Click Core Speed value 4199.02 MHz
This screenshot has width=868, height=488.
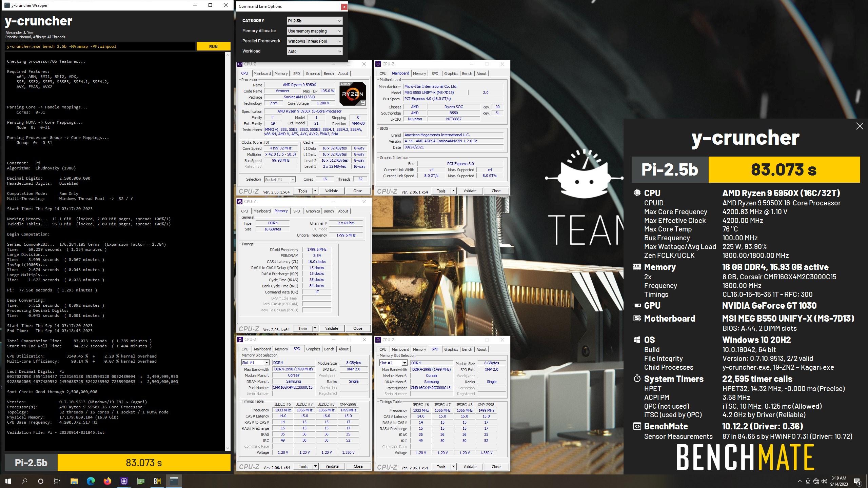coord(281,148)
